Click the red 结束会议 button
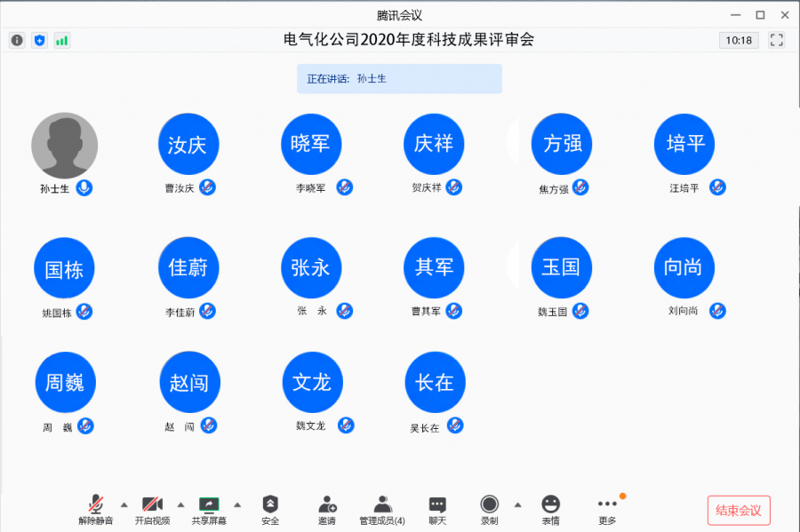Screen dimensions: 800x532 739,510
